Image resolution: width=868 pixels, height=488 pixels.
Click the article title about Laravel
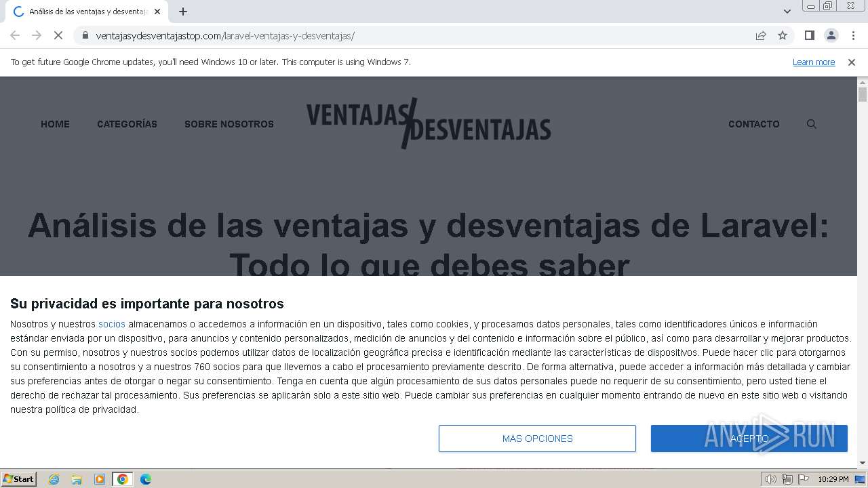point(429,245)
